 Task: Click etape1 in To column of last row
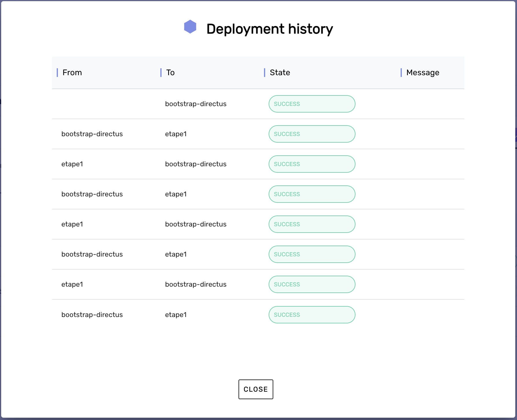[176, 315]
